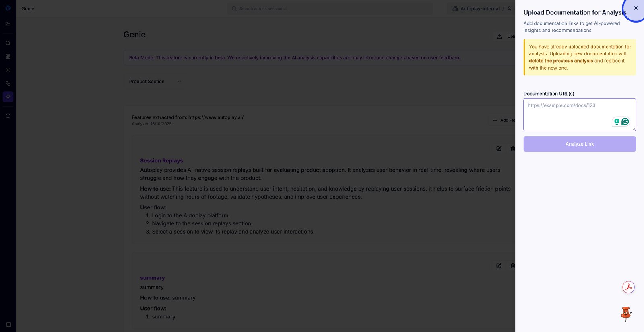Viewport: 644px width, 332px height.
Task: Click the Search across sessions field
Action: tap(330, 9)
